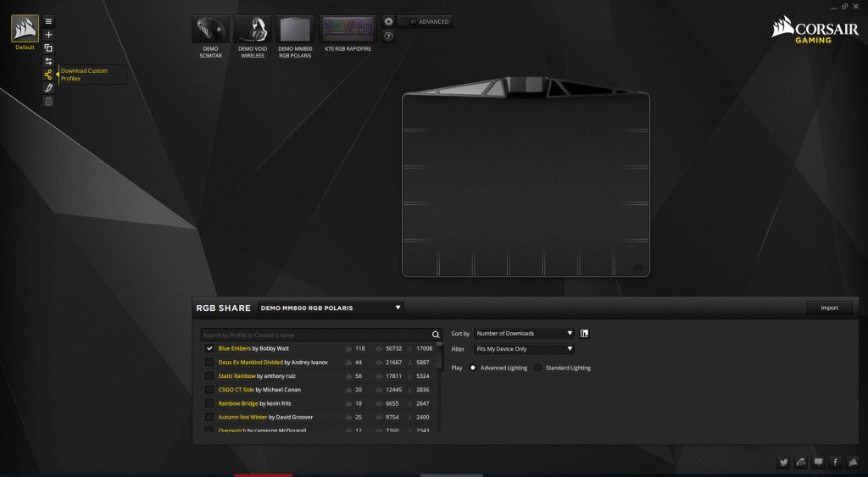The height and width of the screenshot is (477, 868).
Task: Check the Deus Ex Mankind Divided checkbox
Action: pos(209,363)
